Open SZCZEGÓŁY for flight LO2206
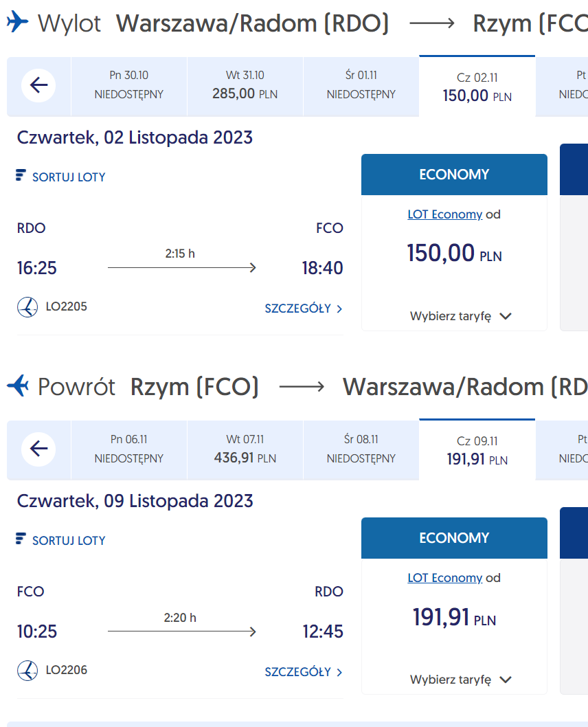Image resolution: width=588 pixels, height=727 pixels. 304,672
